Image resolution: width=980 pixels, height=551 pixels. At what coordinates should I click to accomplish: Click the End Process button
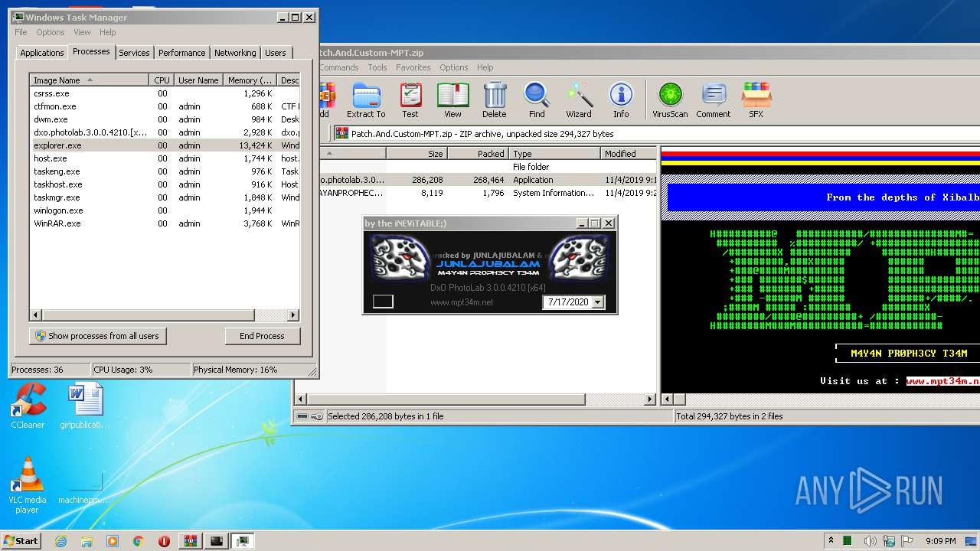263,336
